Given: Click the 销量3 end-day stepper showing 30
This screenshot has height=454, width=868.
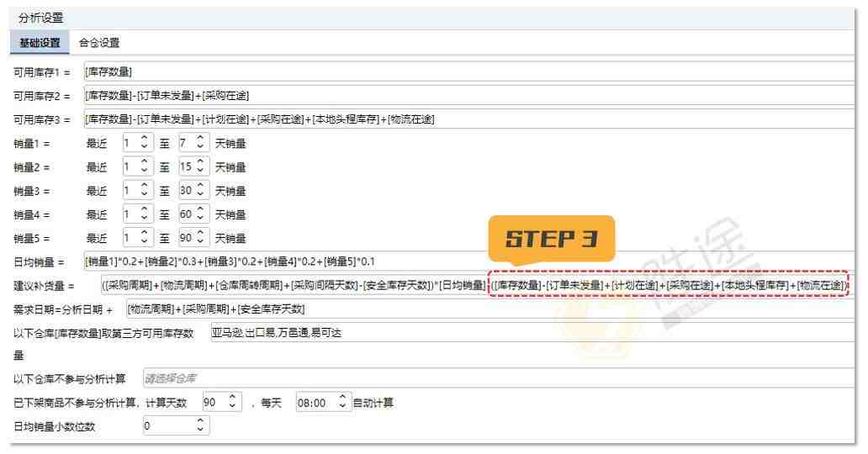Looking at the screenshot, I should click(x=193, y=191).
